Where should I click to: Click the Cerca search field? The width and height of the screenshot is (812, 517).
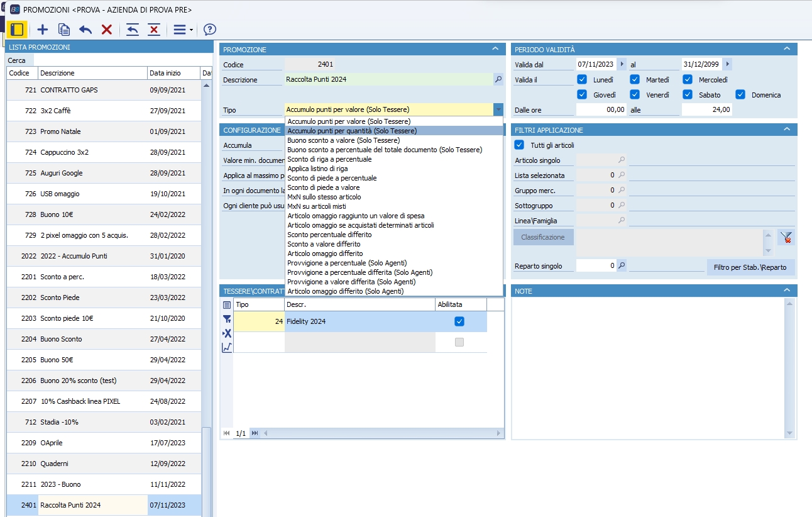(x=123, y=60)
